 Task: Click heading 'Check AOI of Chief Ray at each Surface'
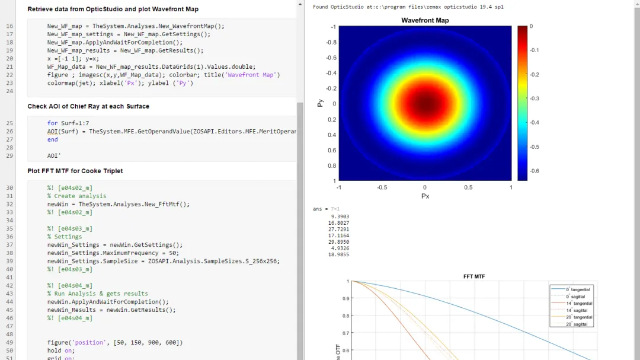click(88, 106)
